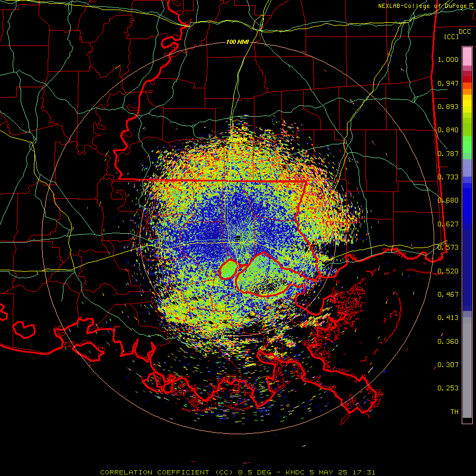Viewport: 476px width, 476px height.
Task: Click the 0.680 scale value
Action: [448, 200]
